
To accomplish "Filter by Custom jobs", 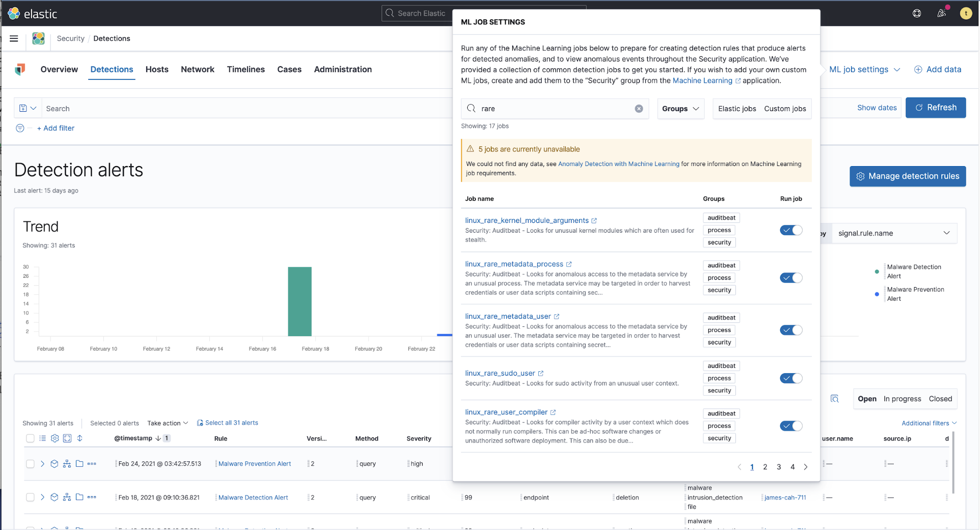I will [x=785, y=109].
